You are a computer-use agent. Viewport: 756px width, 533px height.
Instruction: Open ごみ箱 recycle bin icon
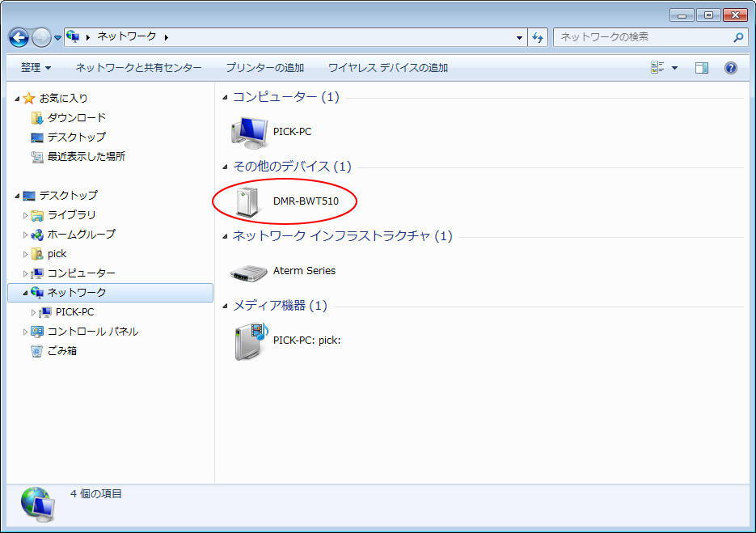point(36,351)
